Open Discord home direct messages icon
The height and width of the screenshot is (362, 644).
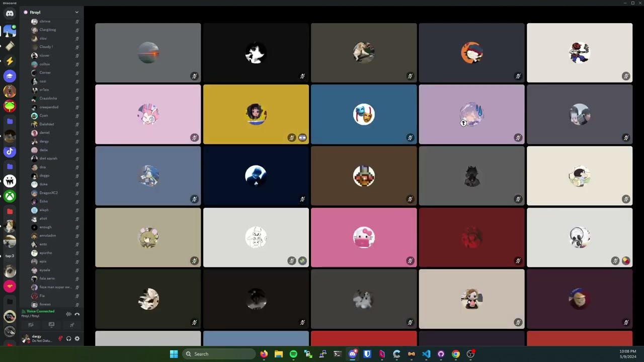point(10,14)
